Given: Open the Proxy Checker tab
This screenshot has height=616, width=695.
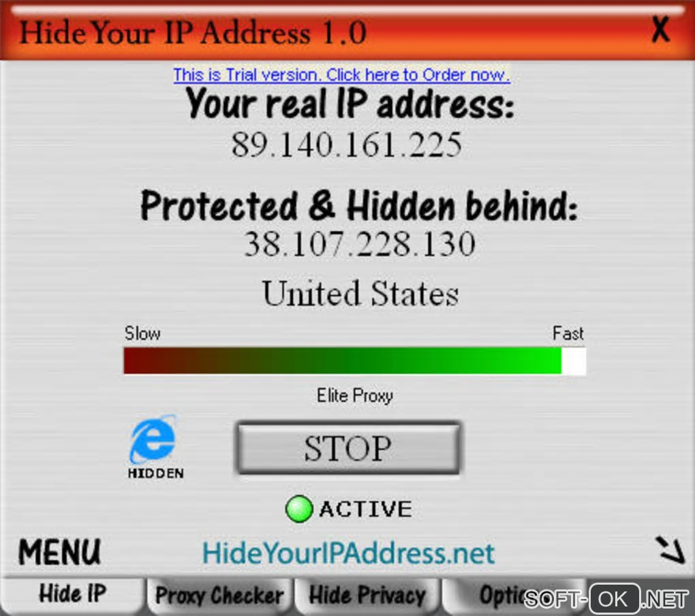Looking at the screenshot, I should (x=219, y=595).
